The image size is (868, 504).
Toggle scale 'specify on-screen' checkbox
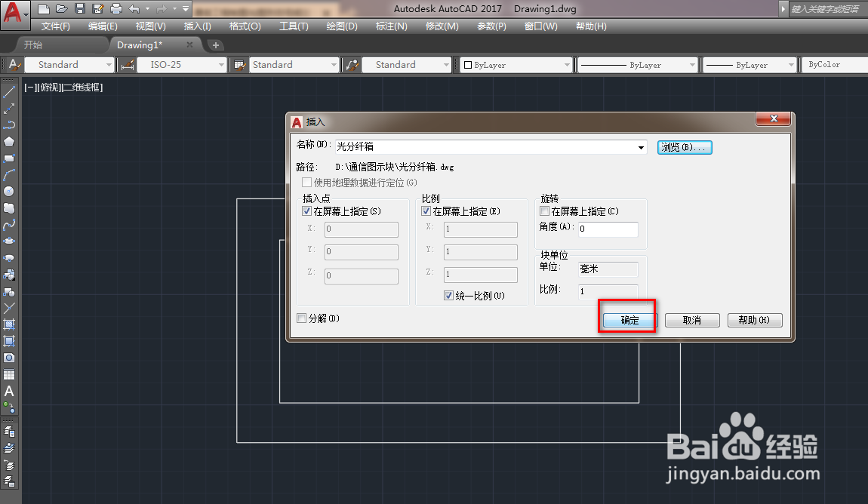[x=426, y=211]
